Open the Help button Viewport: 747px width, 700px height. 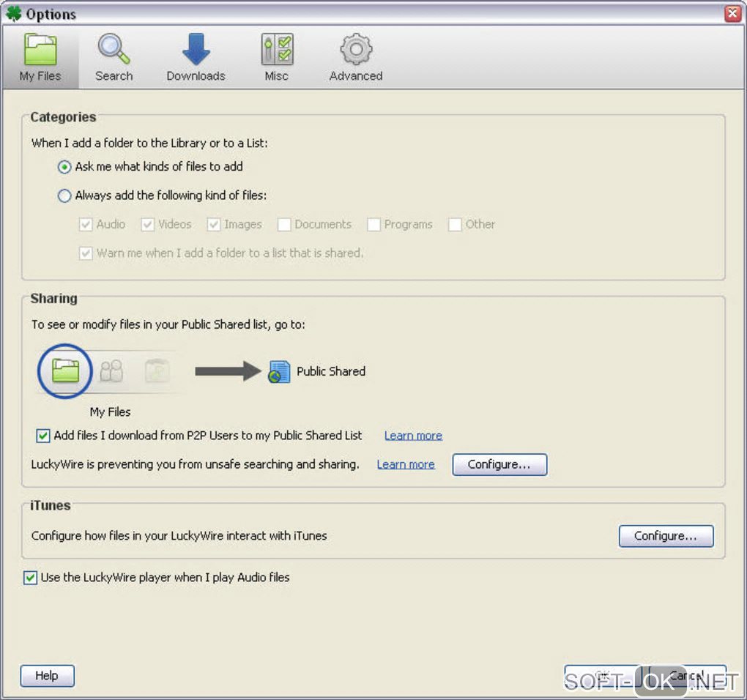[x=47, y=676]
